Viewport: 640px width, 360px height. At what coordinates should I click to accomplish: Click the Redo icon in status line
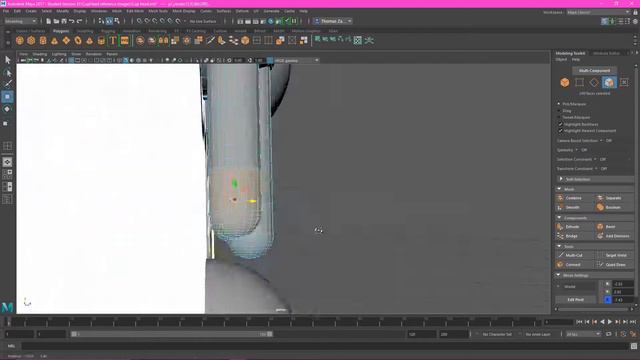tap(80, 21)
